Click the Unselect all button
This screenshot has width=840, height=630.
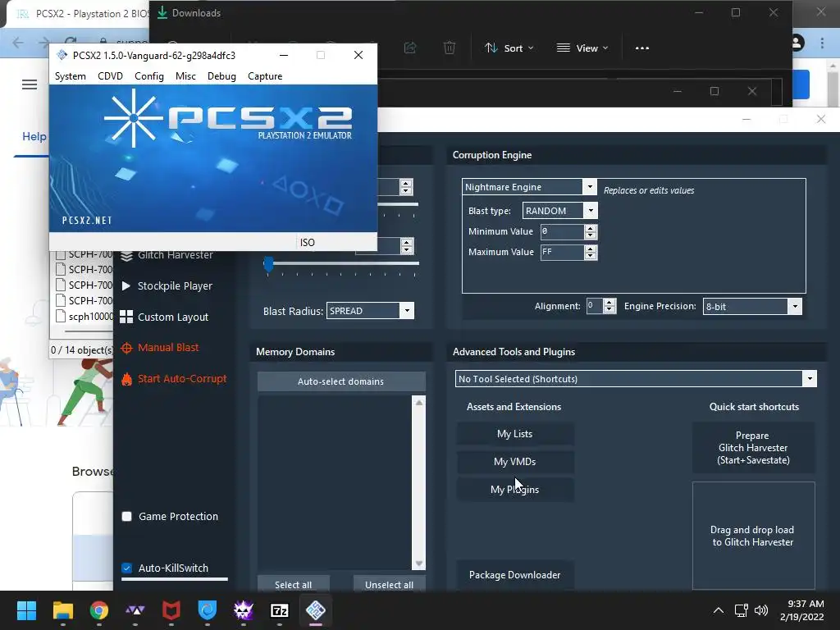389,584
